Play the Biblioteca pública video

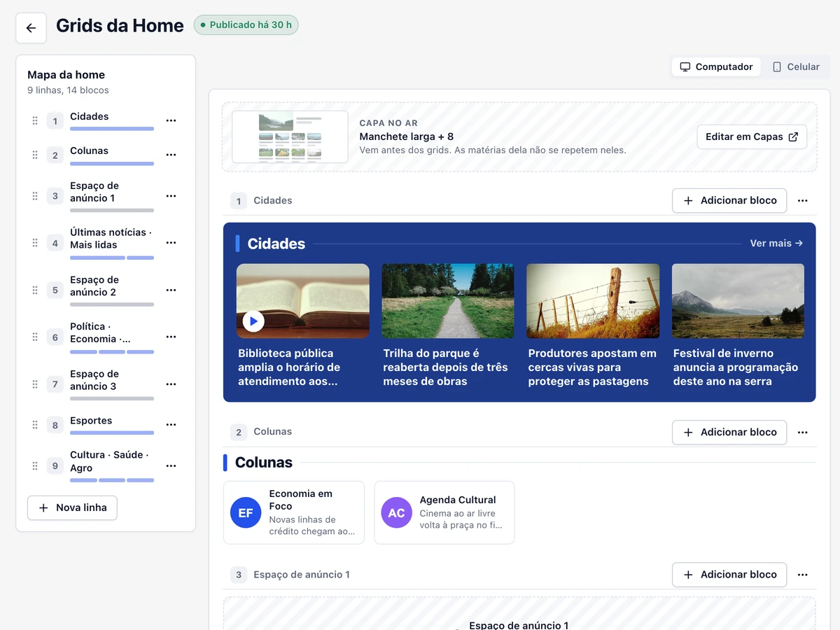coord(253,321)
